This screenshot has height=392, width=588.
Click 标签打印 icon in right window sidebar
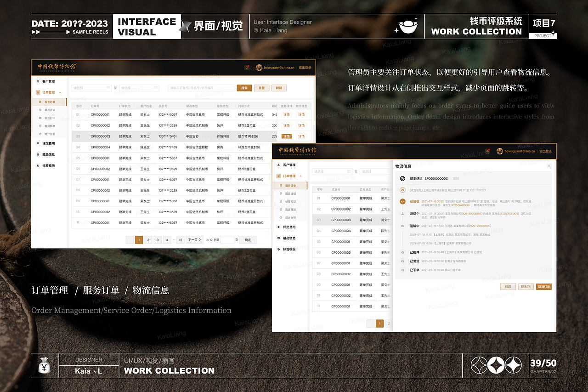(x=281, y=201)
